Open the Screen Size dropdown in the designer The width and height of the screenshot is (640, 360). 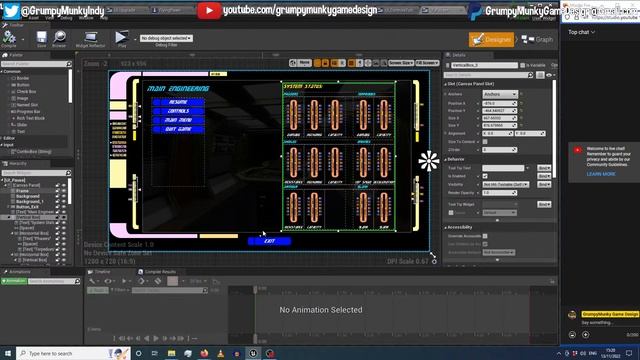(401, 63)
